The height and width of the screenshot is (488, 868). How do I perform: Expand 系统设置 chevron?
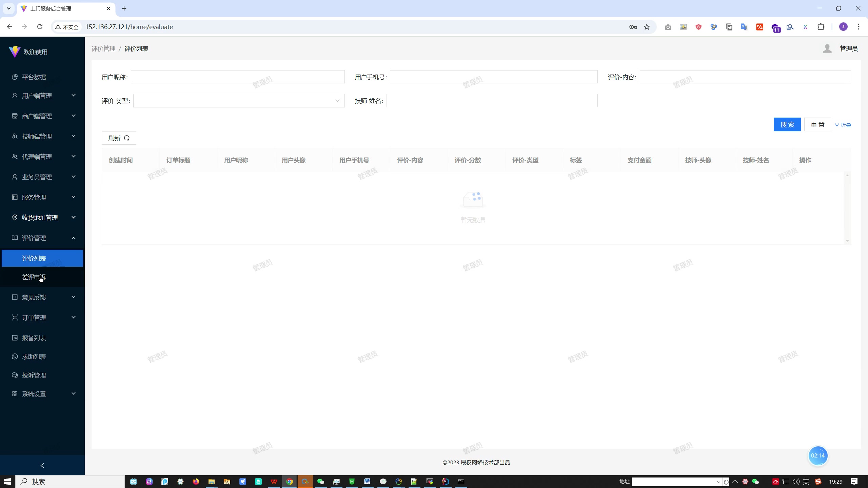[x=74, y=394]
